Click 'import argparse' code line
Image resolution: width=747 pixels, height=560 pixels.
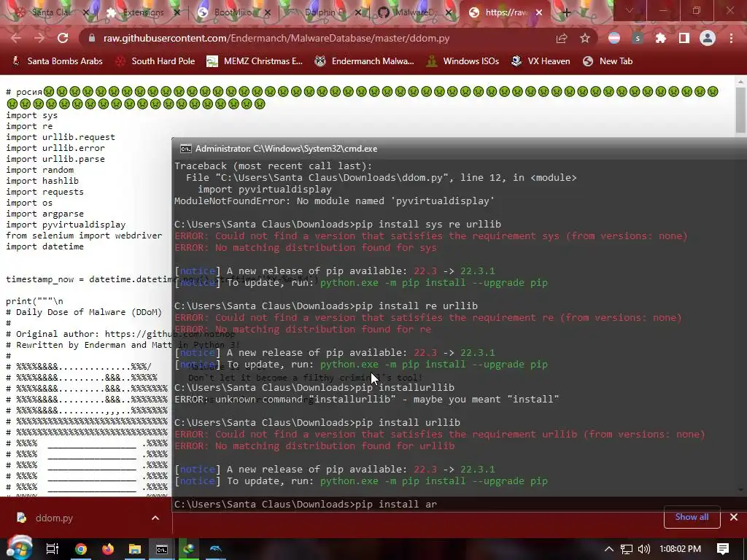(x=44, y=214)
